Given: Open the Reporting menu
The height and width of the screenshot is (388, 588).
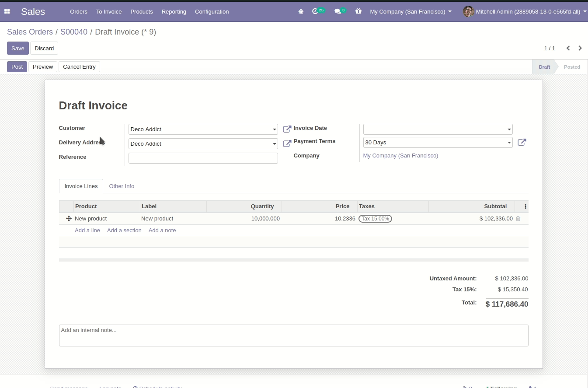Looking at the screenshot, I should coord(174,11).
